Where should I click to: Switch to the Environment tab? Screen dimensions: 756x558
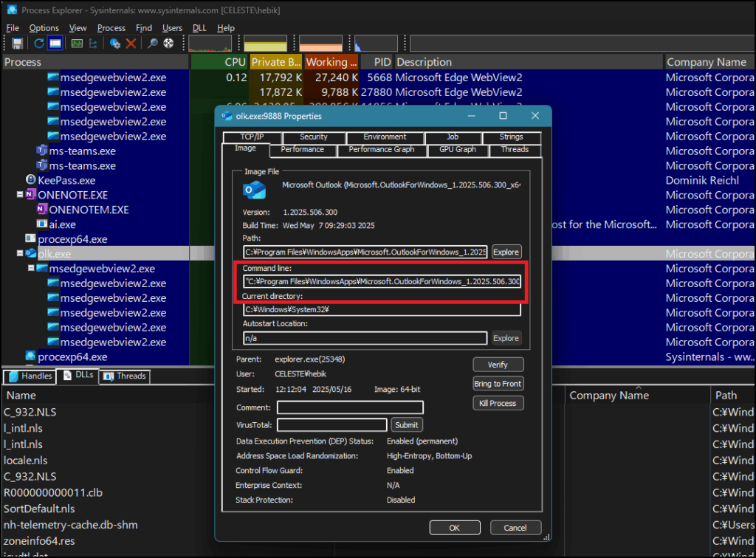(385, 137)
